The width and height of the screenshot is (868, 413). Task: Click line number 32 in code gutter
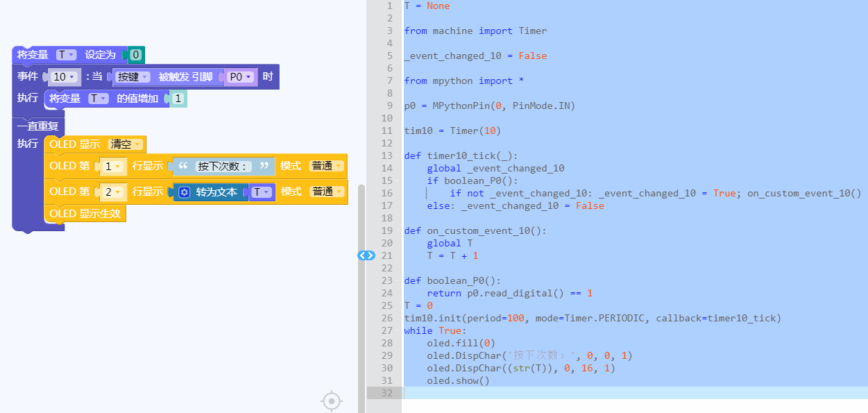coord(386,393)
